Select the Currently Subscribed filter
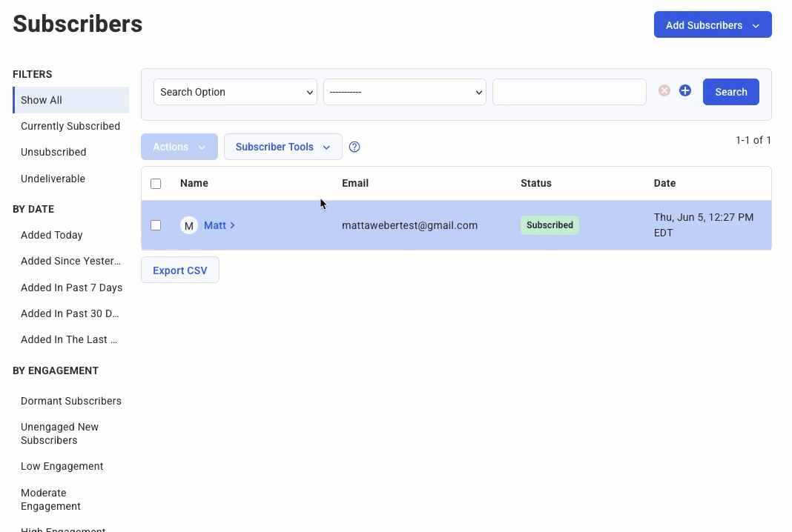This screenshot has height=532, width=792. pyautogui.click(x=70, y=126)
